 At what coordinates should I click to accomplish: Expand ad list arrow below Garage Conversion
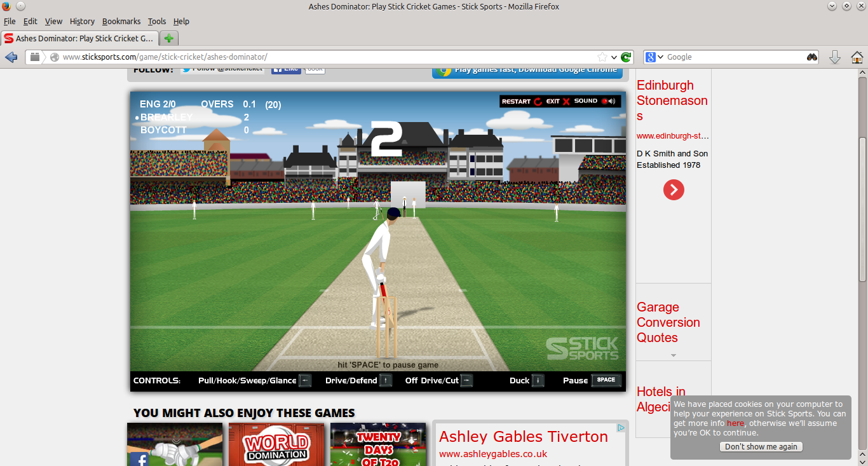[674, 355]
